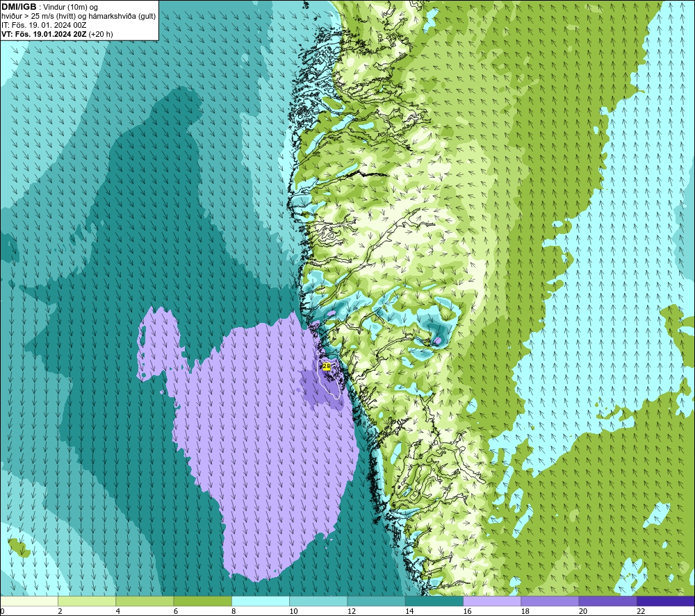Select the 0–2 pale yellow legend swatch
This screenshot has height=616, width=695.
[29, 601]
